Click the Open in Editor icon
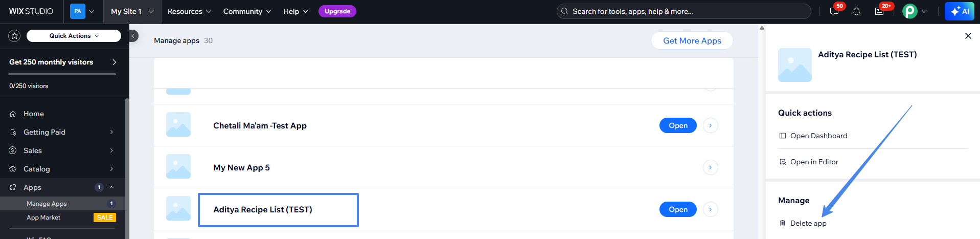This screenshot has height=239, width=980. [x=782, y=162]
